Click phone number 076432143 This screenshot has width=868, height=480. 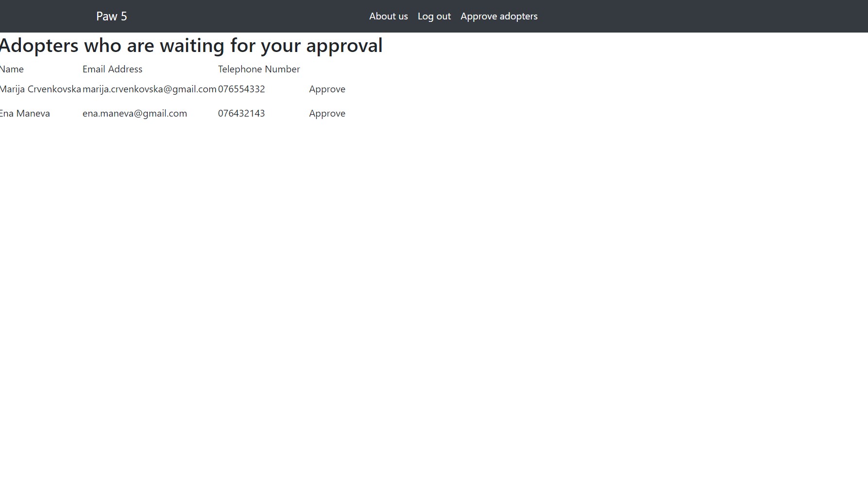[241, 113]
